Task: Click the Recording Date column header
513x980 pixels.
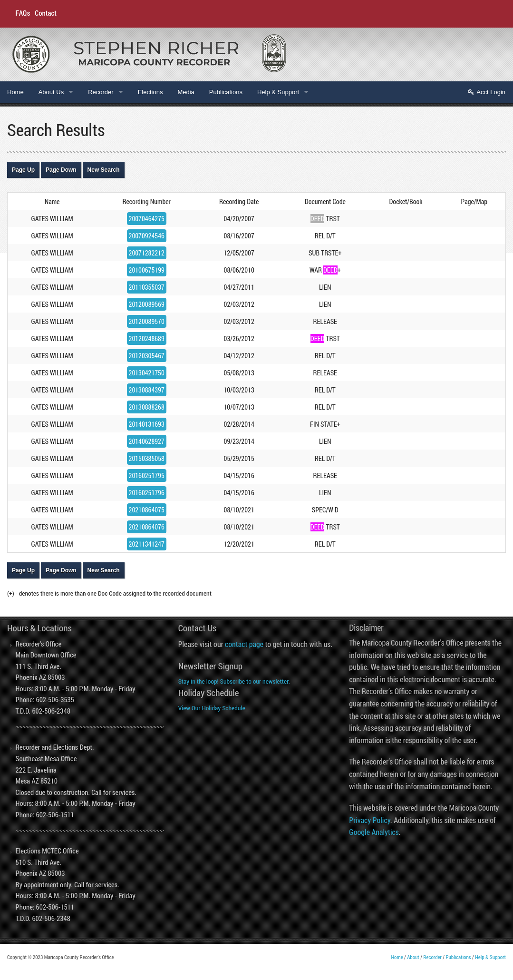Action: click(239, 202)
